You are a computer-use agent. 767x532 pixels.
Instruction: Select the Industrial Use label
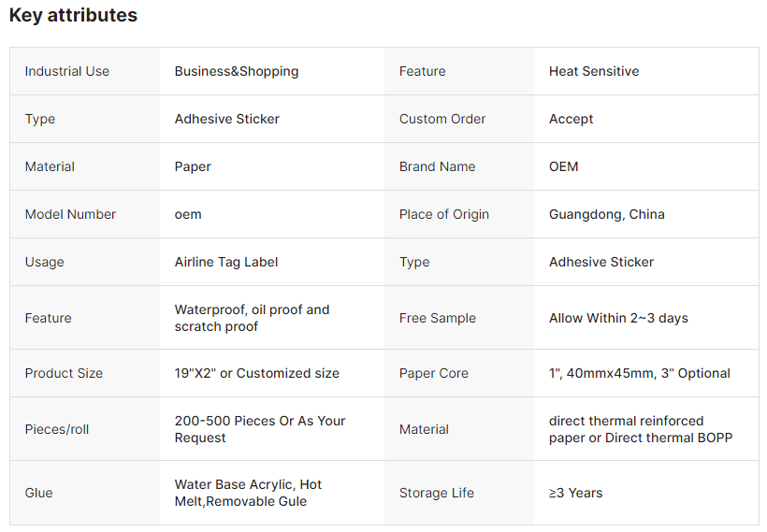(67, 71)
